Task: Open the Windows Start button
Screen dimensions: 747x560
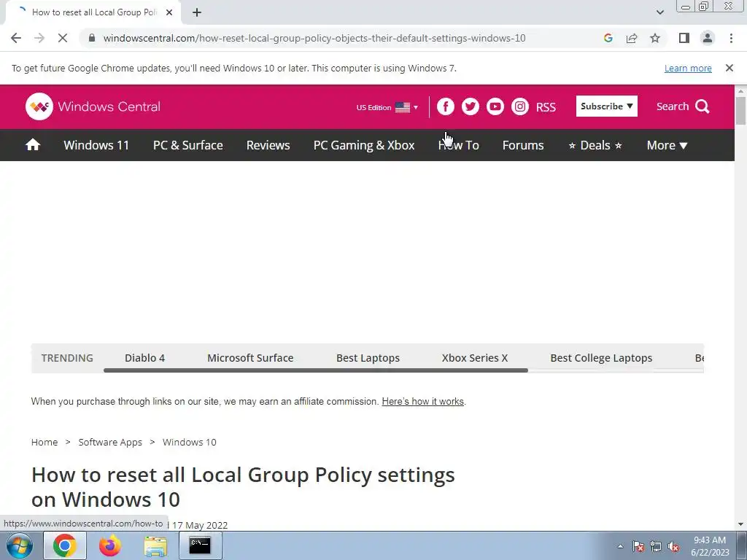Action: 20,545
